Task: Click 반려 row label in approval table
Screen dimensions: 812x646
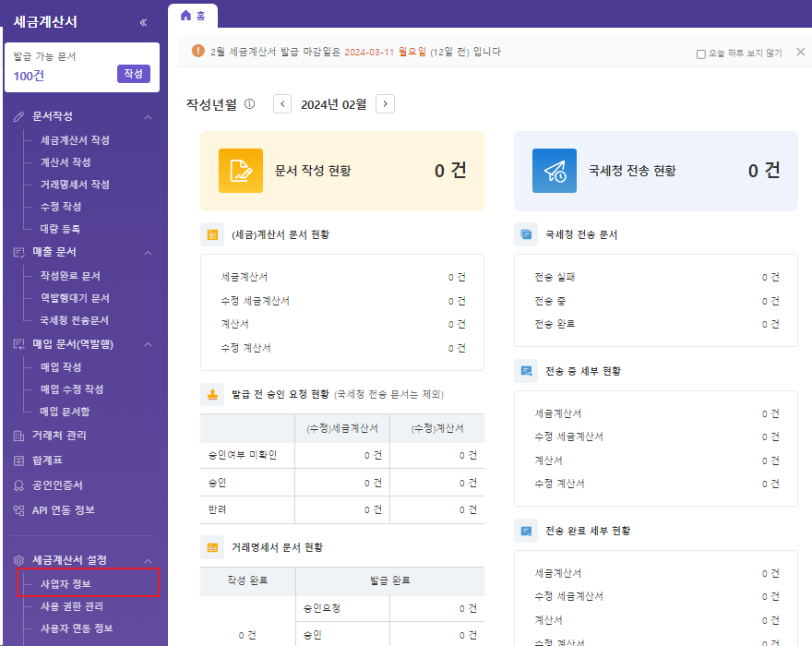Action: click(218, 509)
